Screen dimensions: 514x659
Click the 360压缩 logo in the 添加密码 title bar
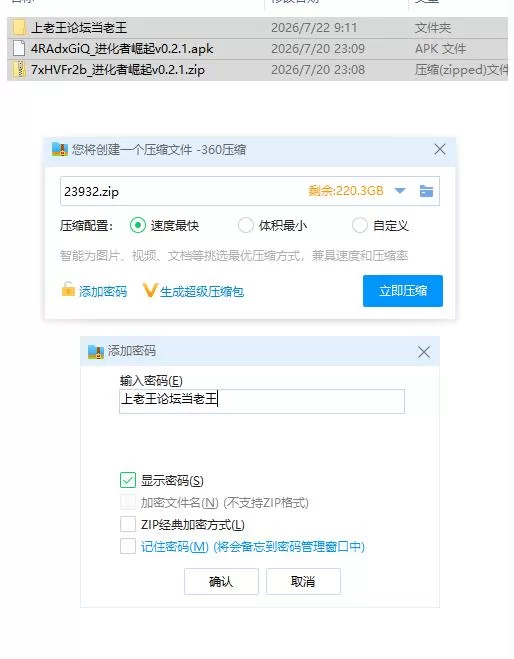[x=96, y=351]
